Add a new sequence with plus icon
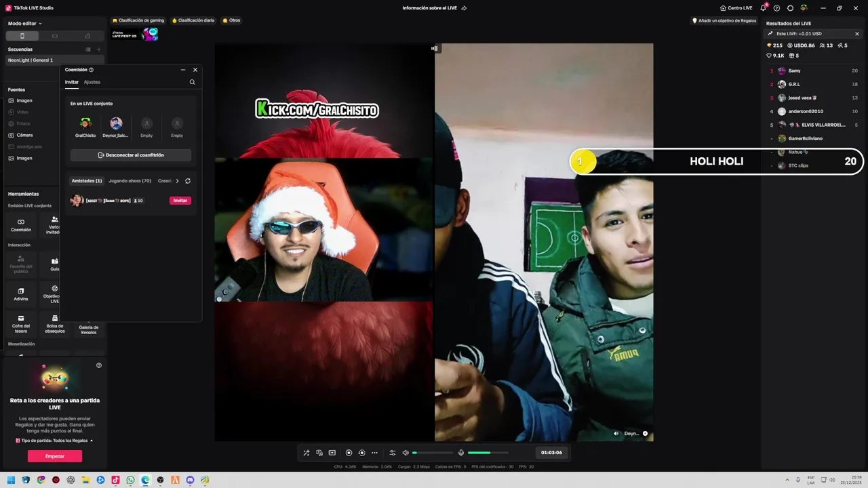The image size is (868, 488). (99, 49)
